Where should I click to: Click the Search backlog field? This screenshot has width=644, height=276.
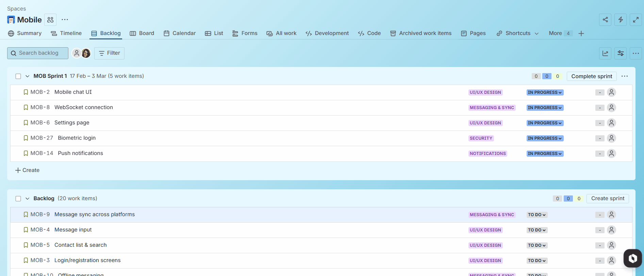pos(38,53)
